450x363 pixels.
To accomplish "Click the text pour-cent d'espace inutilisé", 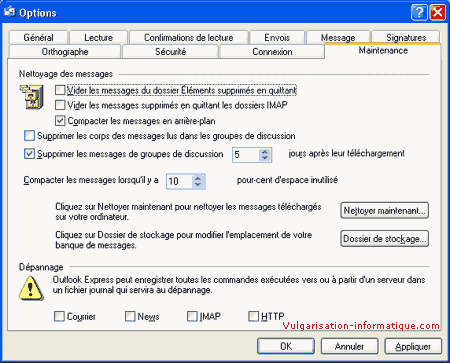I will [287, 180].
